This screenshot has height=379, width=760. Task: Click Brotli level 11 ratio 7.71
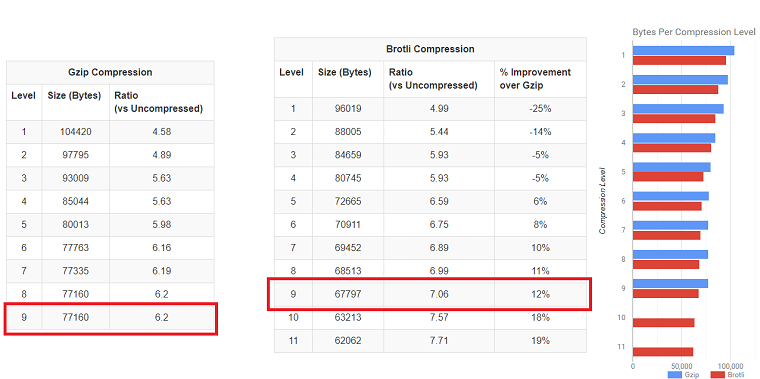click(439, 341)
